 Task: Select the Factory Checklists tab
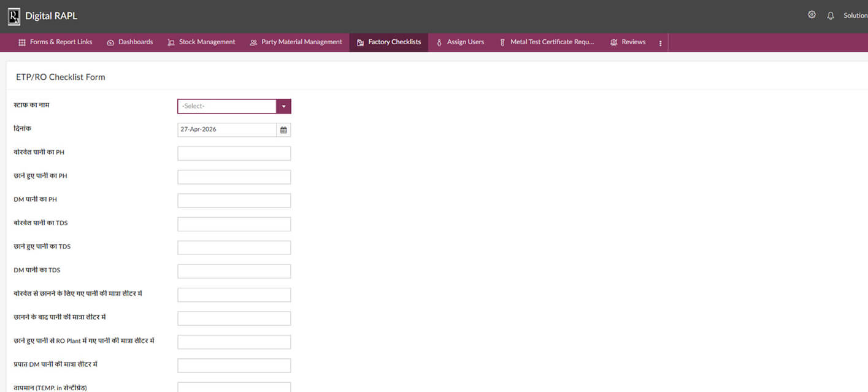(389, 42)
